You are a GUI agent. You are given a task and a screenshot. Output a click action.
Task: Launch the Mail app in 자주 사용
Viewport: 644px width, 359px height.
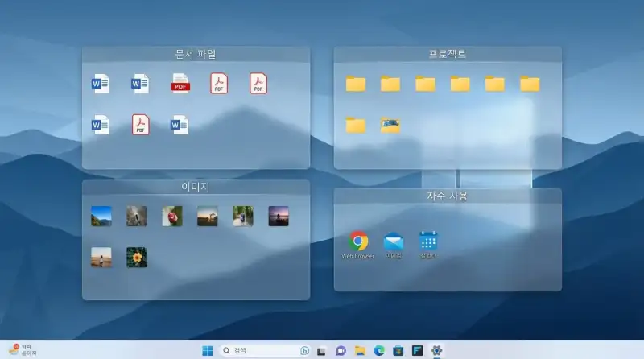393,241
